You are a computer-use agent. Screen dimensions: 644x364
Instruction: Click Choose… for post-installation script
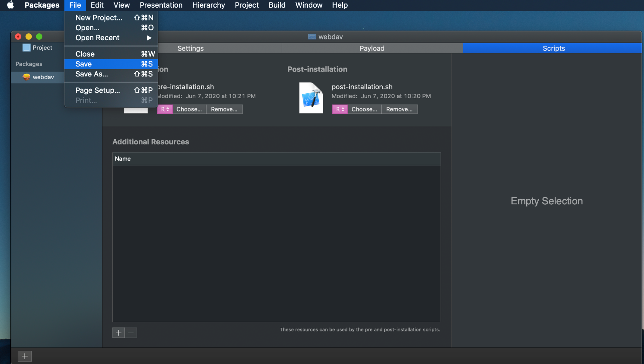[364, 109]
